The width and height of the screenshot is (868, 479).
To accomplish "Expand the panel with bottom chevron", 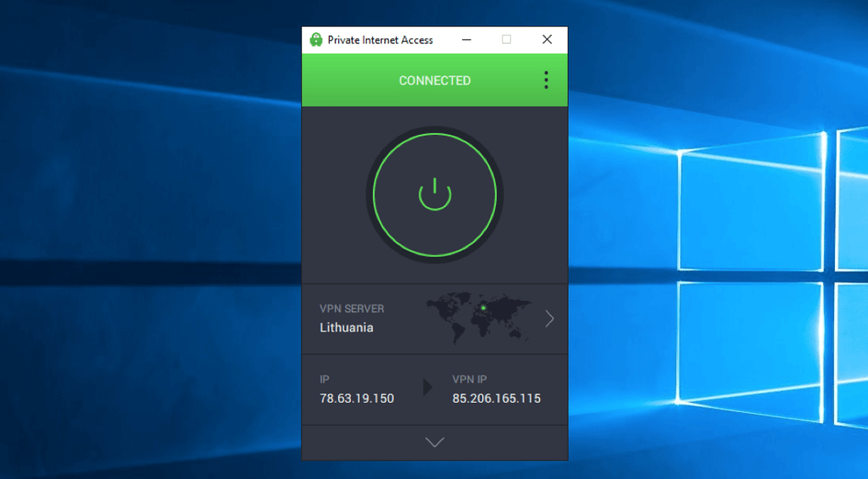I will click(x=435, y=442).
